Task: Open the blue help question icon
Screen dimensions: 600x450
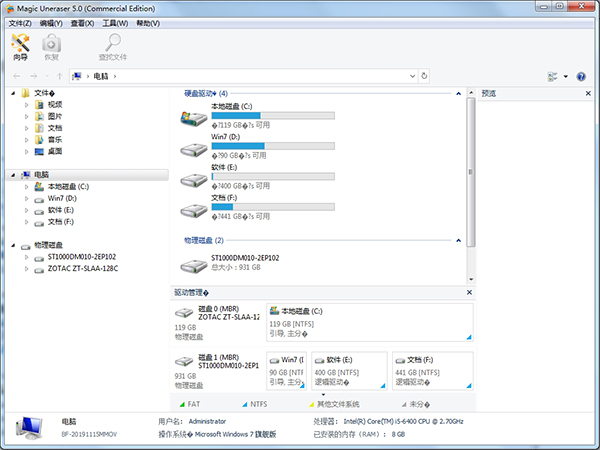Action: [581, 77]
